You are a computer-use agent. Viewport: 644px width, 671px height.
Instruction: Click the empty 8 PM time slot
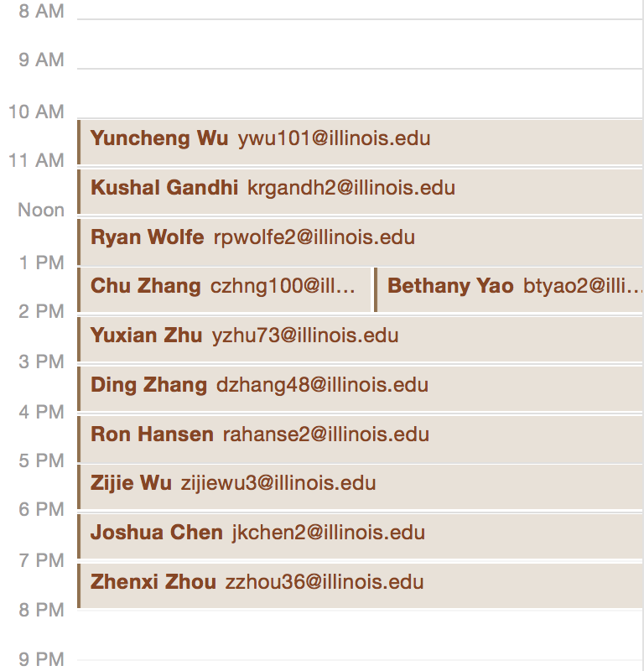361,635
